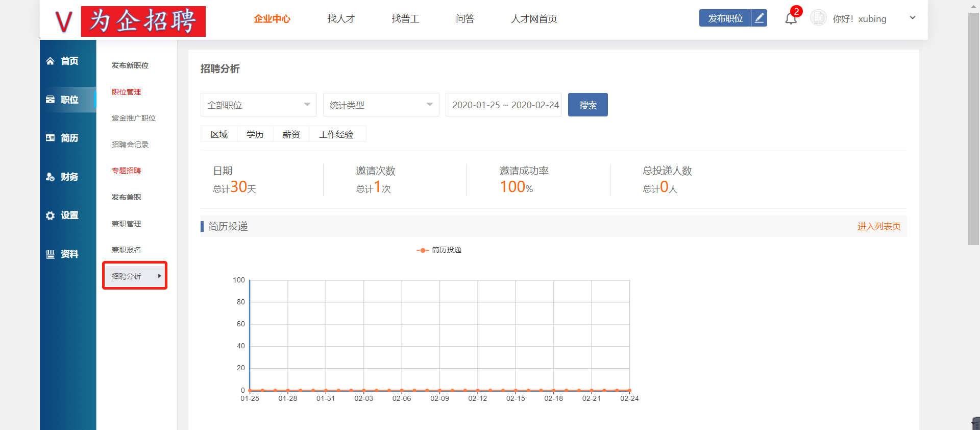The height and width of the screenshot is (430, 980).
Task: Go to 人才网首页
Action: click(534, 19)
